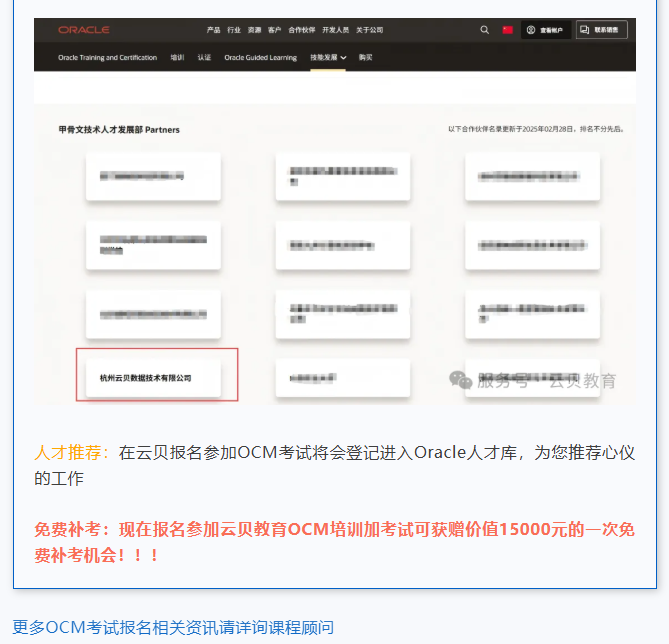Open the search magnifier icon
669x644 pixels.
pyautogui.click(x=484, y=30)
